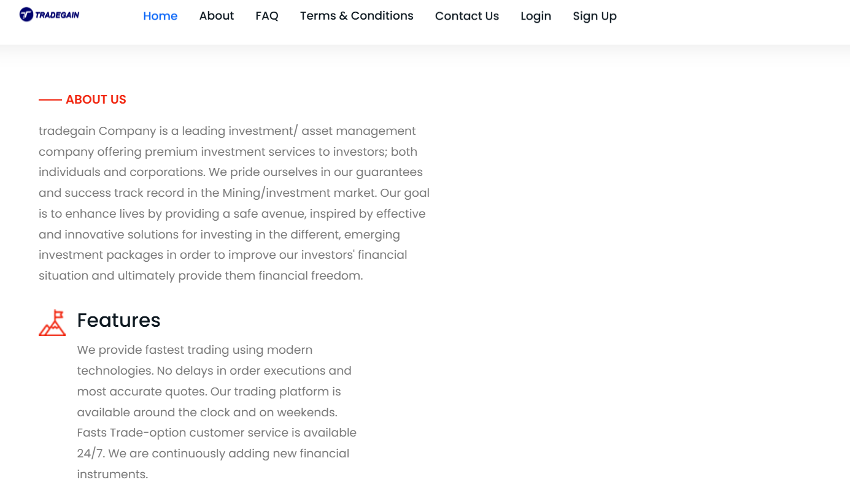
Task: Click the Sign Up link
Action: 595,16
